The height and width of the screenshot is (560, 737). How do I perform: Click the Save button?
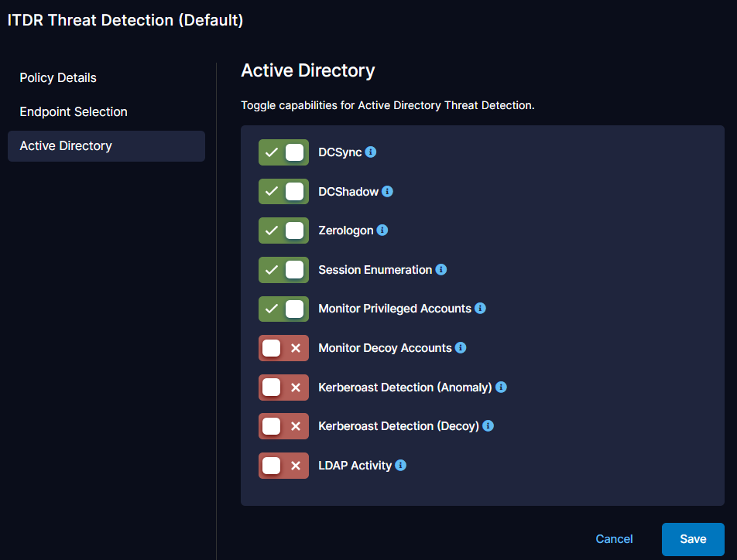click(693, 539)
